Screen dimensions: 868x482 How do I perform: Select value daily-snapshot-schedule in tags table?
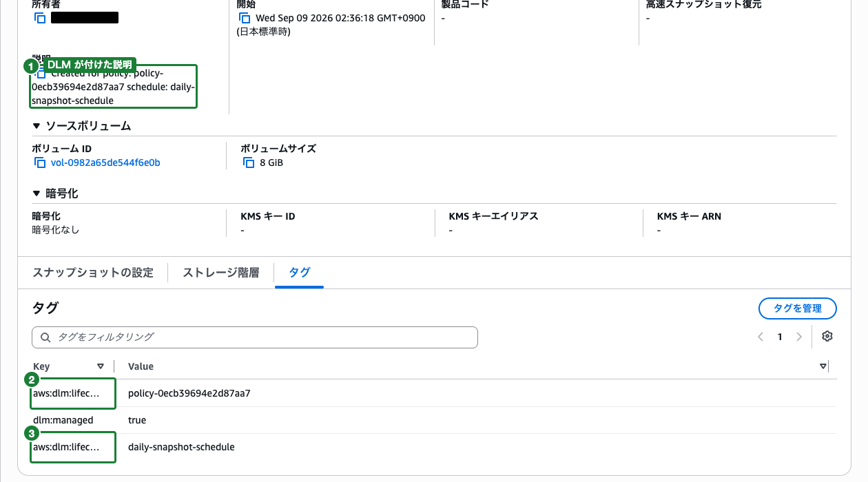(181, 447)
